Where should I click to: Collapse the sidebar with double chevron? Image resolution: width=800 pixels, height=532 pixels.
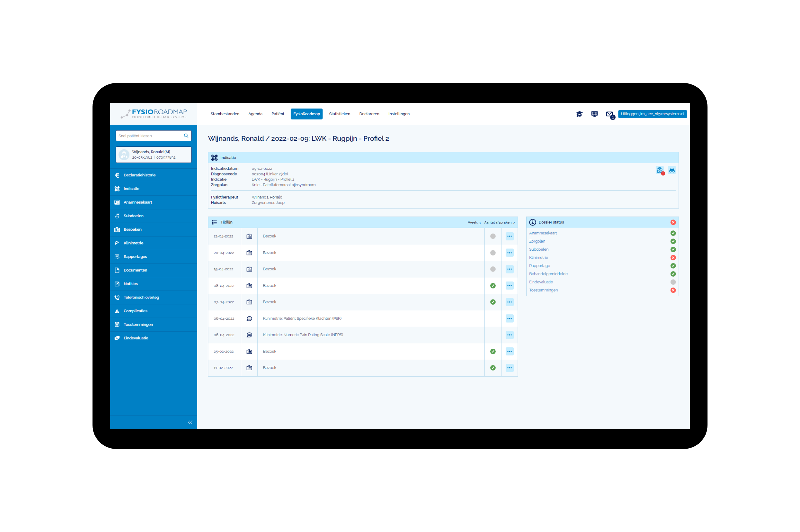[190, 422]
